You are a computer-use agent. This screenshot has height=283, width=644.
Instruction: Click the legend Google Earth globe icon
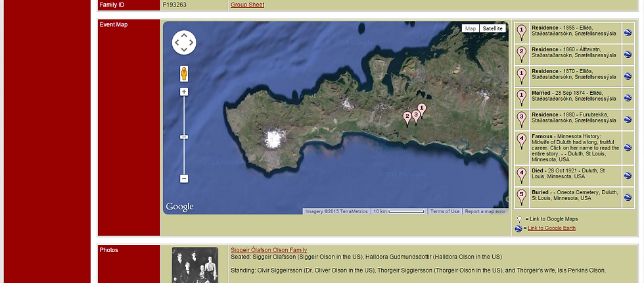(x=518, y=229)
